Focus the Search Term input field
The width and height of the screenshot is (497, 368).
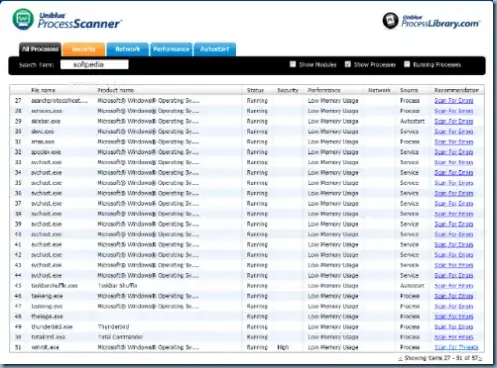[94, 65]
